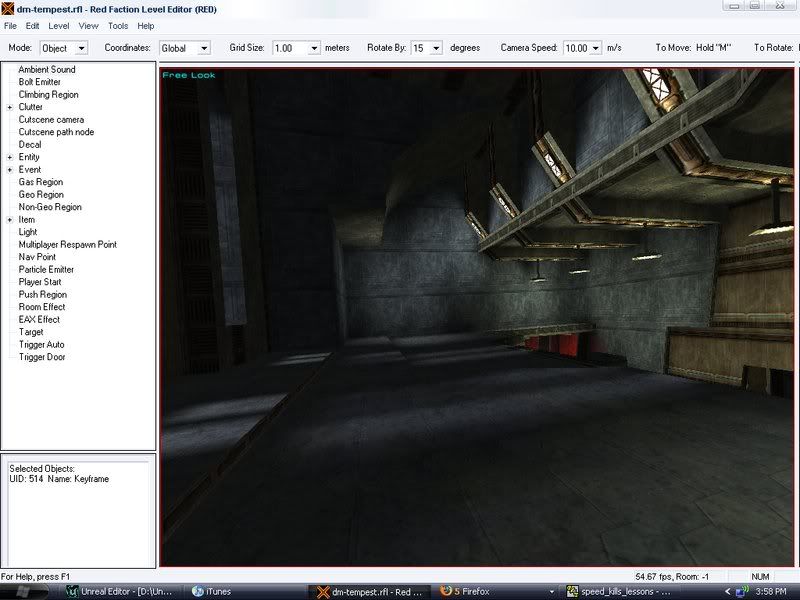Viewport: 800px width, 600px height.
Task: Select Ambient Sound in the object list
Action: tap(47, 69)
